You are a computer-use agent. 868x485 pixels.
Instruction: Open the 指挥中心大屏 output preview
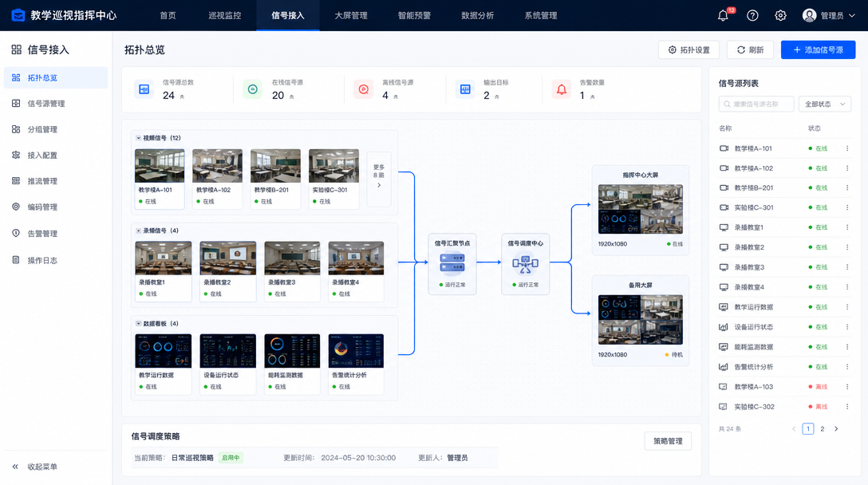(641, 209)
